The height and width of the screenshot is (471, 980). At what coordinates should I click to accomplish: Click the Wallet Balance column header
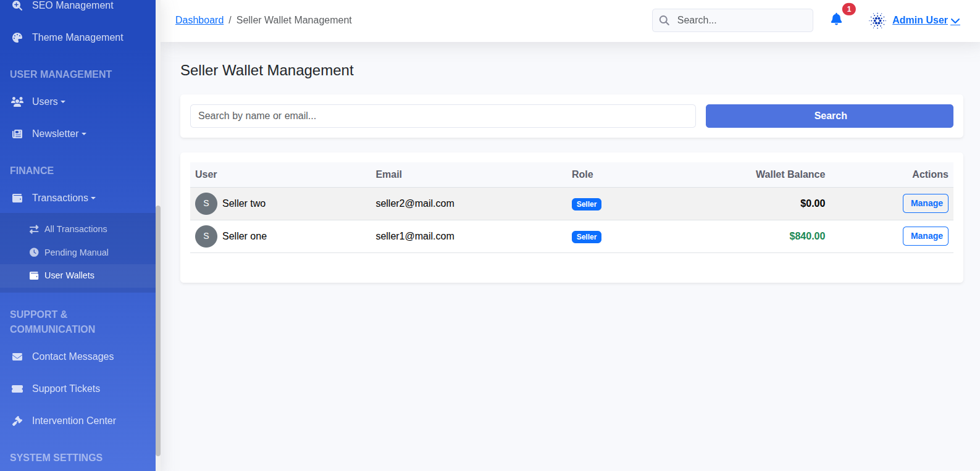pyautogui.click(x=790, y=175)
